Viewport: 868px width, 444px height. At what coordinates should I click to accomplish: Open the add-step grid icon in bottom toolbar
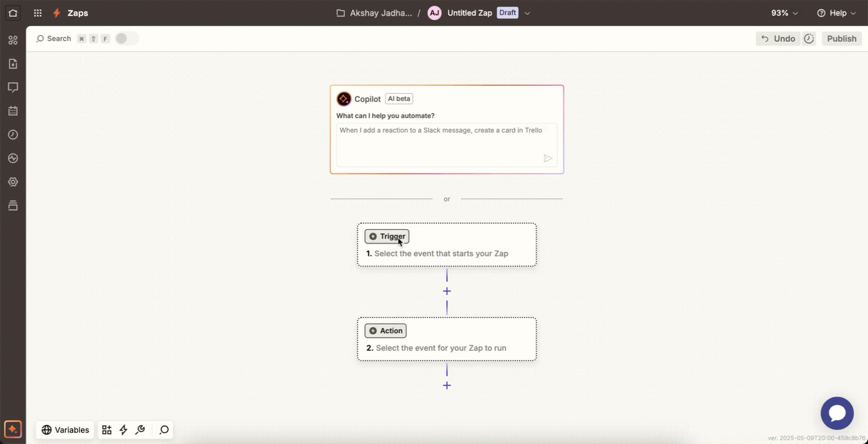[x=107, y=430]
